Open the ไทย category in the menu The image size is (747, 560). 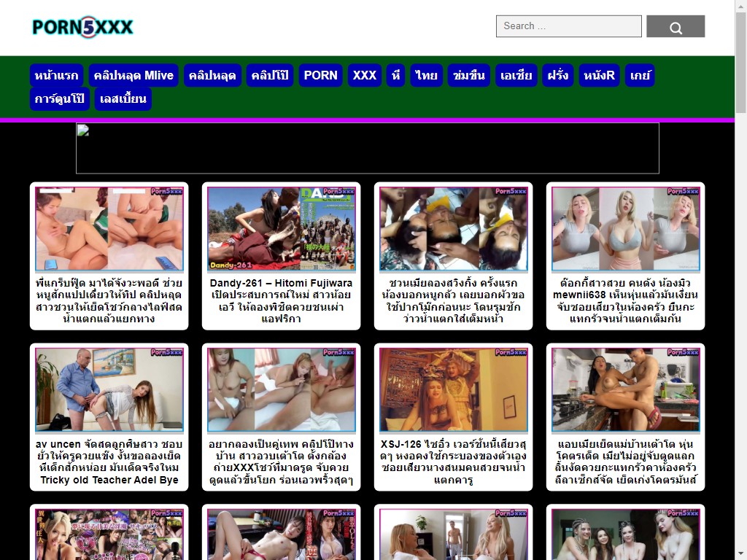click(426, 75)
